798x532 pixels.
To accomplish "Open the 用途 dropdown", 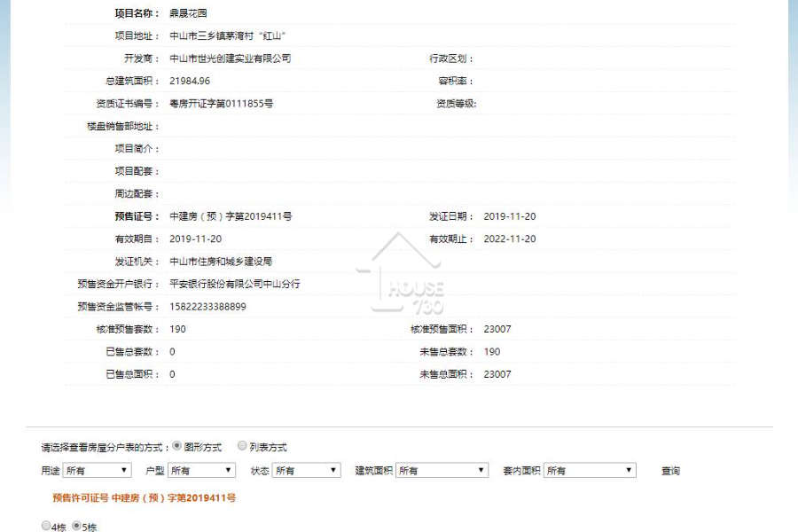I will (98, 471).
